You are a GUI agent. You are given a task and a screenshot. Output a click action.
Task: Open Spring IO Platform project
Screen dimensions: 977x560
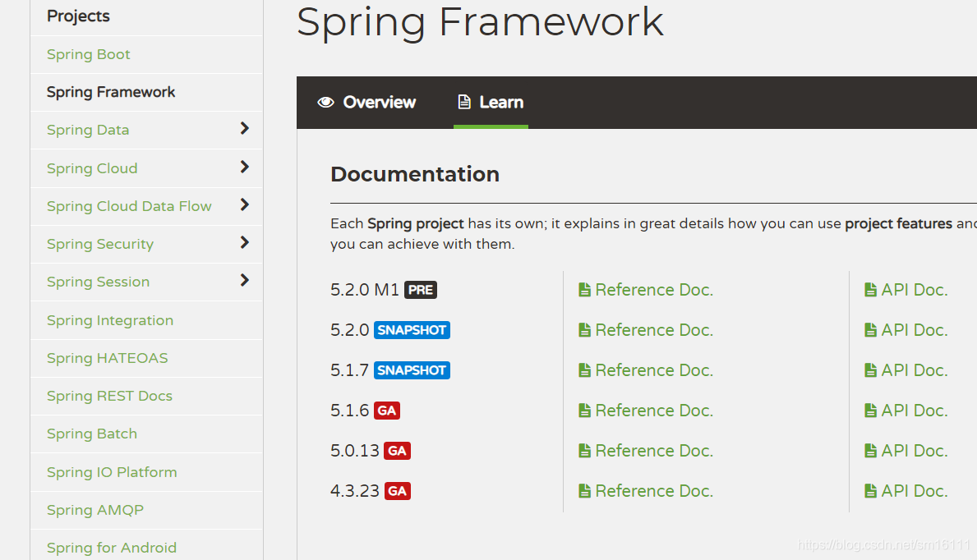112,472
